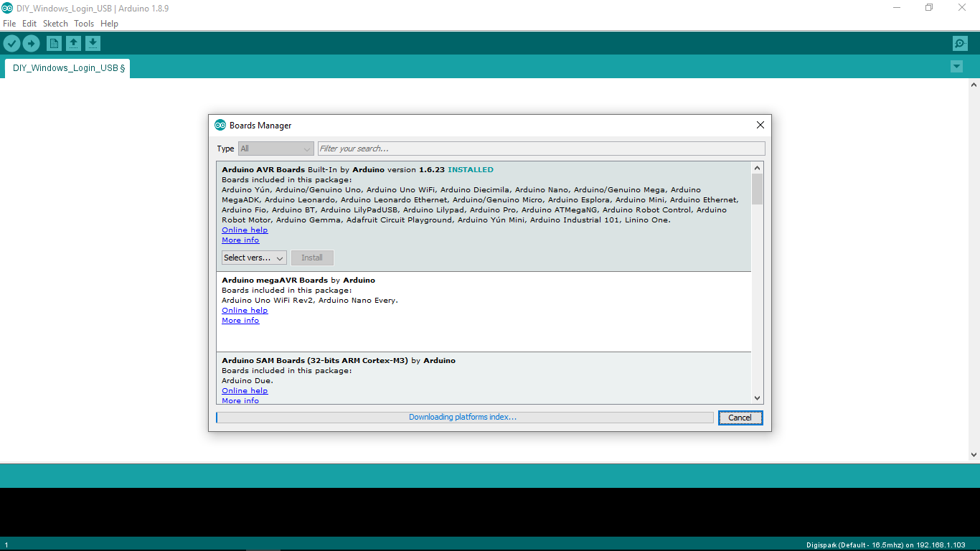The image size is (980, 551).
Task: Open the File menu
Action: pos(9,24)
